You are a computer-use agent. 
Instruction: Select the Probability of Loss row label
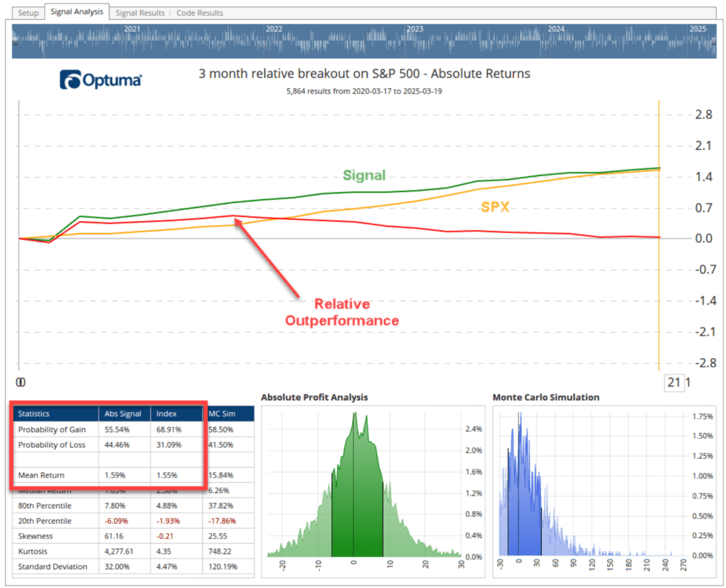(x=51, y=445)
